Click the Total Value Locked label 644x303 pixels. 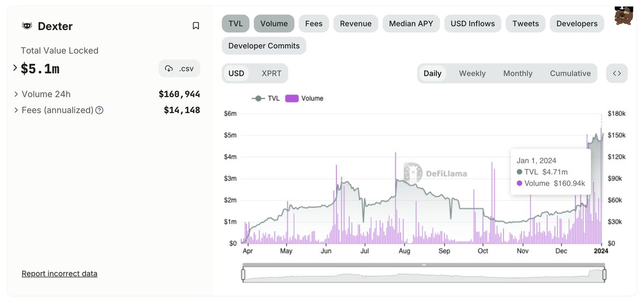pyautogui.click(x=60, y=50)
